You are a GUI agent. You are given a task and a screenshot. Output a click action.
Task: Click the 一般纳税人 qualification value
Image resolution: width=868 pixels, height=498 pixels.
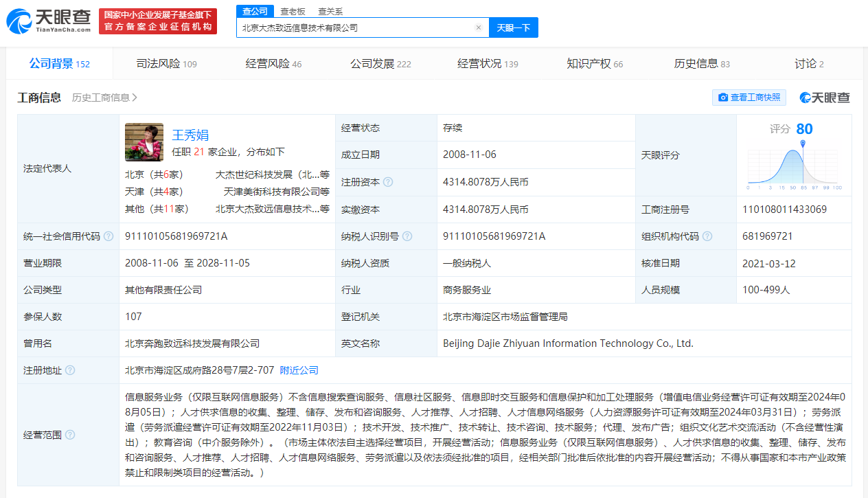[467, 263]
